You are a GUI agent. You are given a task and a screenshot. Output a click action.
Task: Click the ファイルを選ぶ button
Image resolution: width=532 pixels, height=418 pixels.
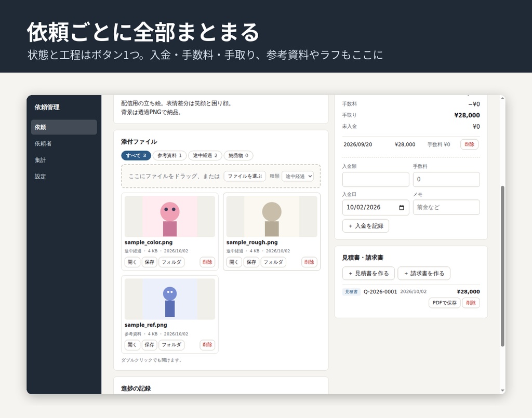245,176
